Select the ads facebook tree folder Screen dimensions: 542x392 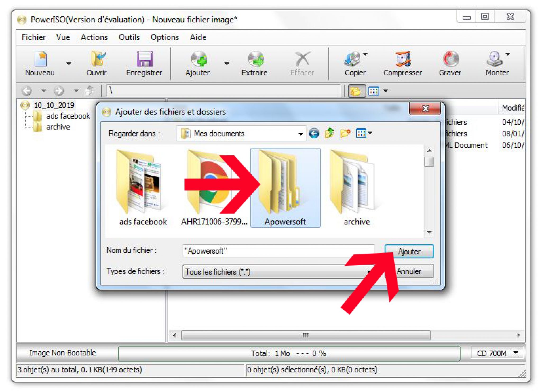(68, 116)
